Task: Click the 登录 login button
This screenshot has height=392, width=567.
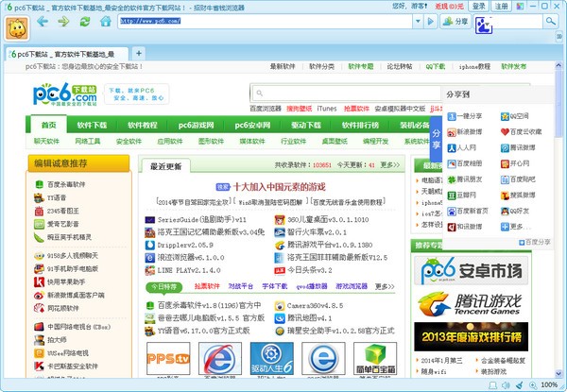Action: [x=478, y=7]
